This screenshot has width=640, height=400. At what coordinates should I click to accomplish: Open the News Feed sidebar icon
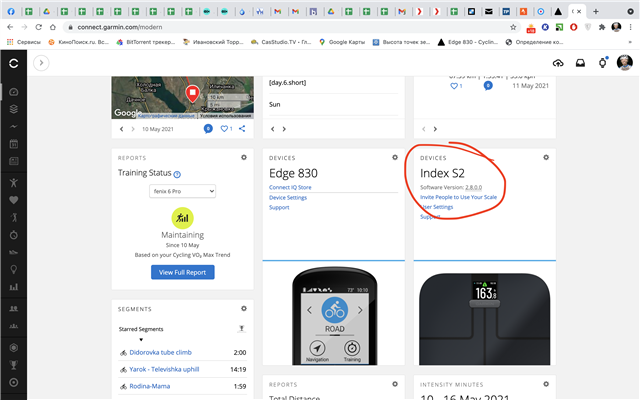point(13,161)
